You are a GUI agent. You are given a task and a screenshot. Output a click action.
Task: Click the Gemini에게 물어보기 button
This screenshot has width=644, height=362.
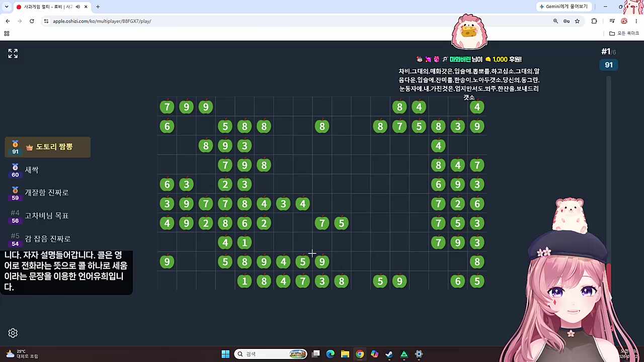point(564,7)
